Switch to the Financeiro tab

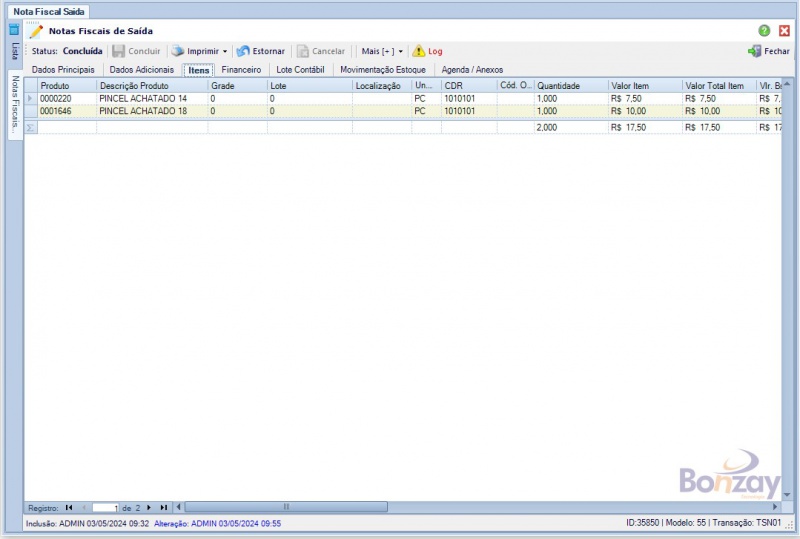[241, 70]
